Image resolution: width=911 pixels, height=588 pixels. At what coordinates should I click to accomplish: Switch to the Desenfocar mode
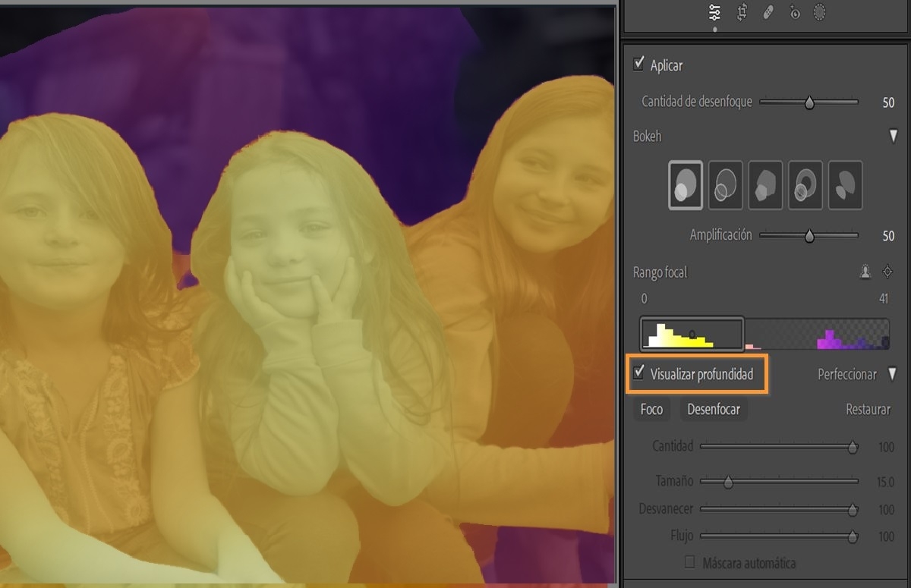click(x=714, y=409)
